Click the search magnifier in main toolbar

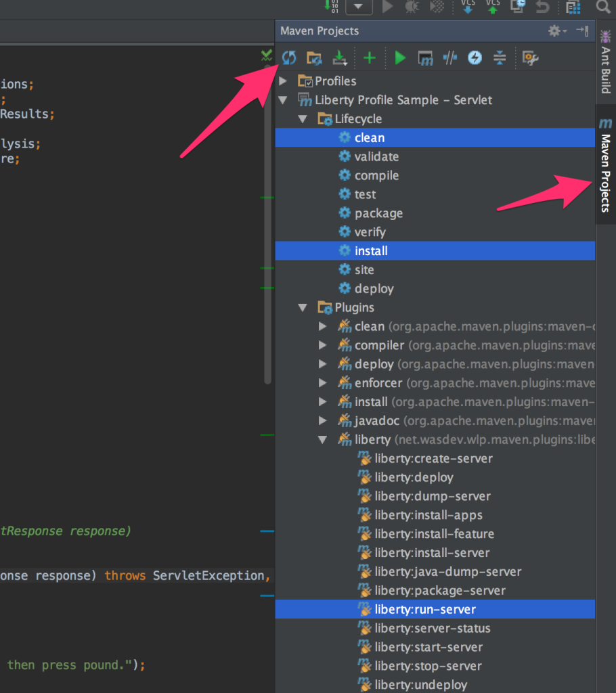click(603, 7)
